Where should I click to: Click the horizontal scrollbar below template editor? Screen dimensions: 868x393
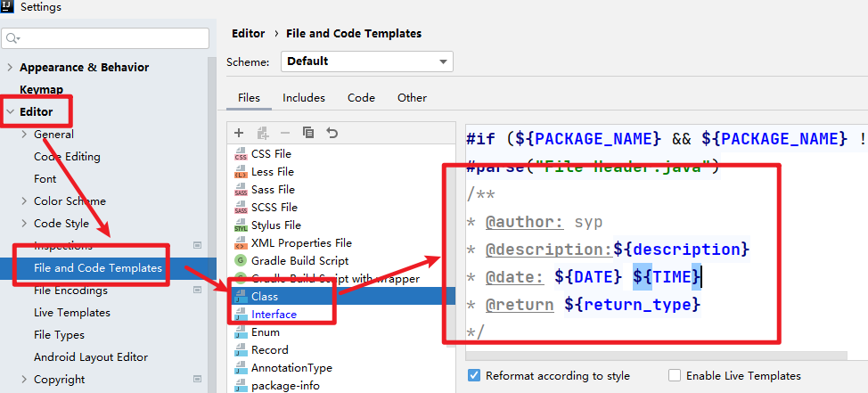[656, 356]
